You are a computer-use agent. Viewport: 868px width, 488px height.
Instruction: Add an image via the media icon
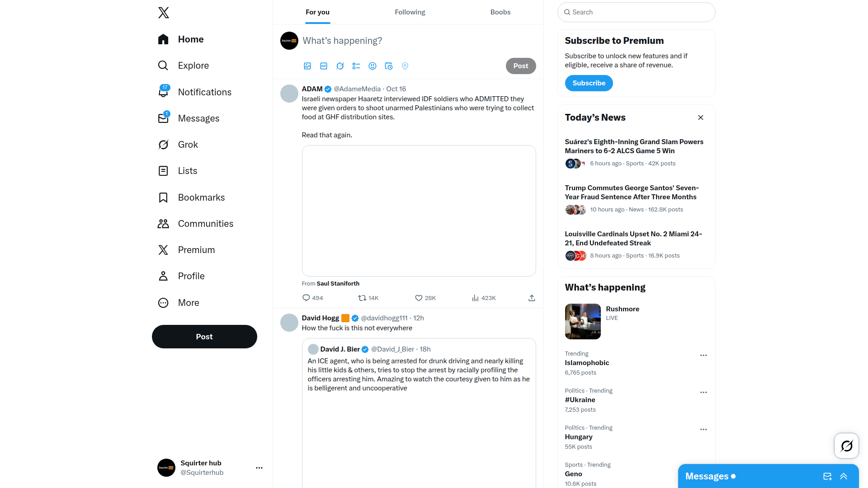coord(307,66)
